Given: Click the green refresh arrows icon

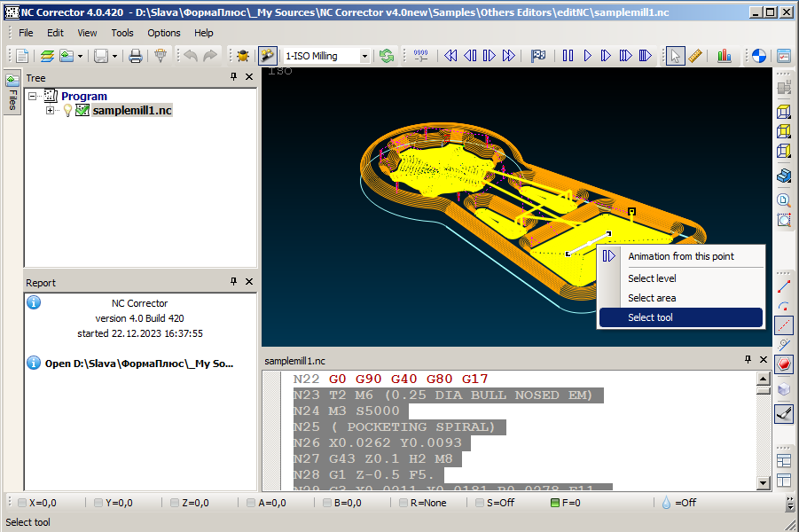Looking at the screenshot, I should [x=387, y=56].
